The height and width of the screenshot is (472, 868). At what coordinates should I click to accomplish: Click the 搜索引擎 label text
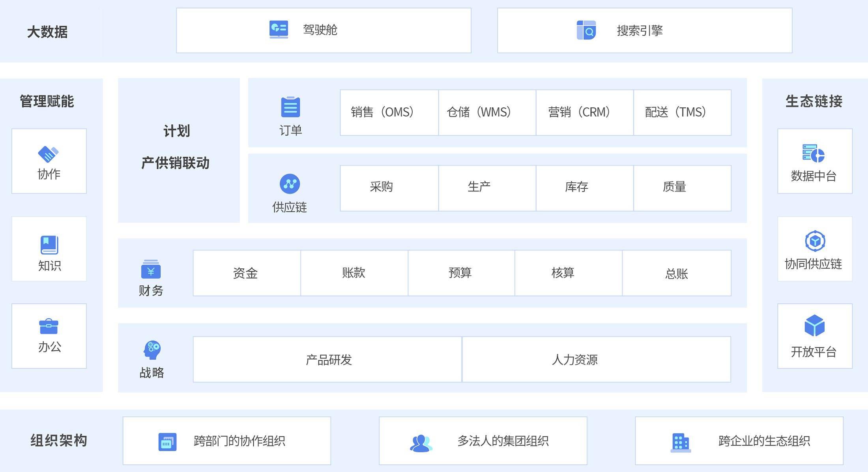point(640,30)
